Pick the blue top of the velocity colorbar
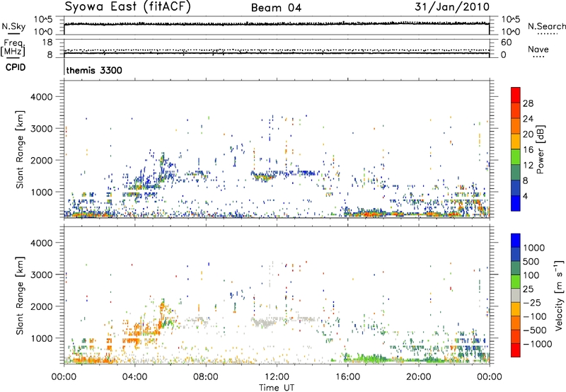566x392 pixels. [516, 241]
